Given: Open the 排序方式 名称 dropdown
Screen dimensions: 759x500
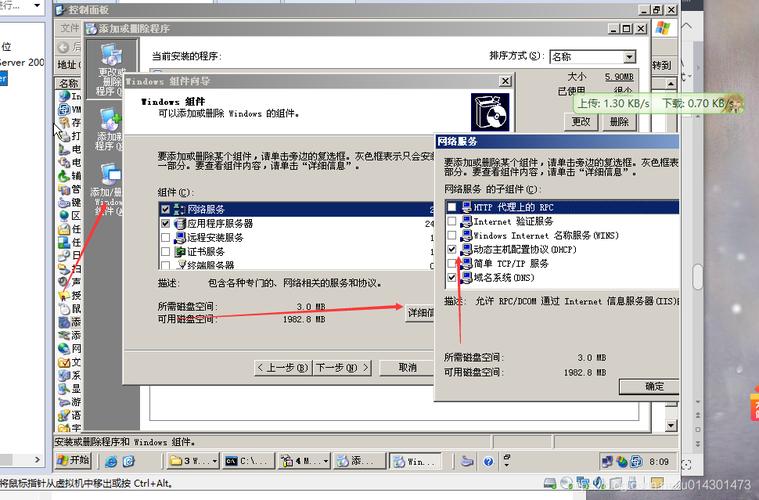Looking at the screenshot, I should (629, 57).
